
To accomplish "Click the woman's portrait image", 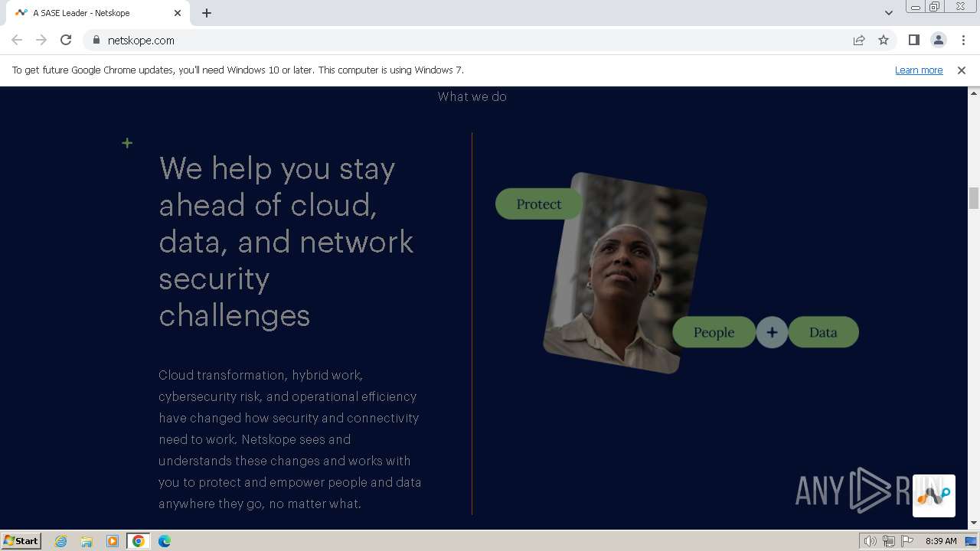I will (x=625, y=272).
